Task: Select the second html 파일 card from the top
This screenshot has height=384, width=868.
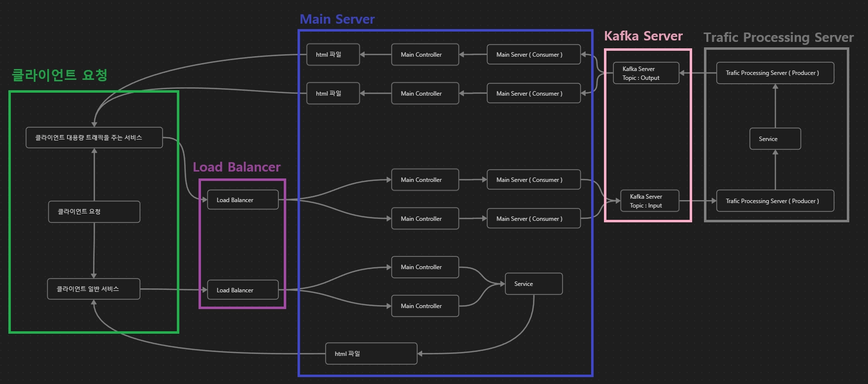Action: click(x=333, y=93)
